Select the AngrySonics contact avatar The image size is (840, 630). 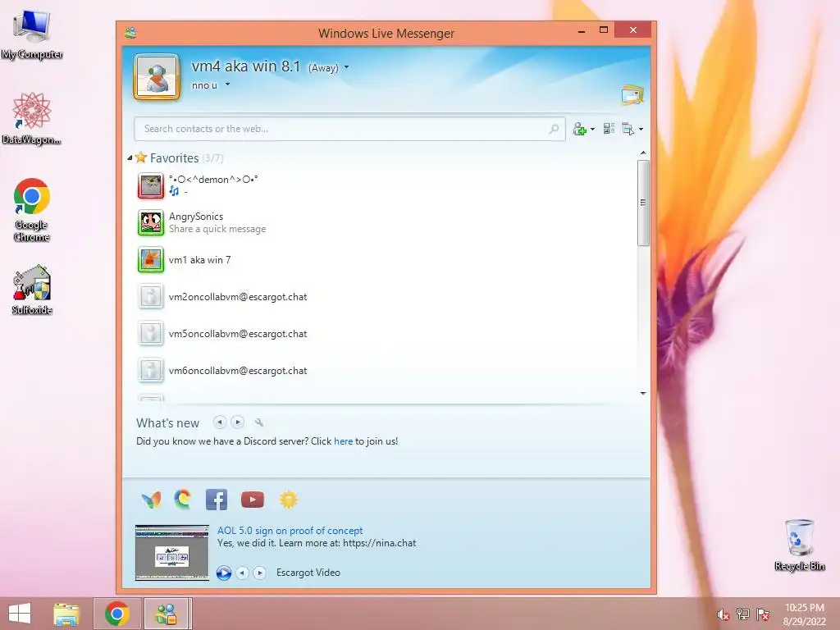[x=151, y=223]
